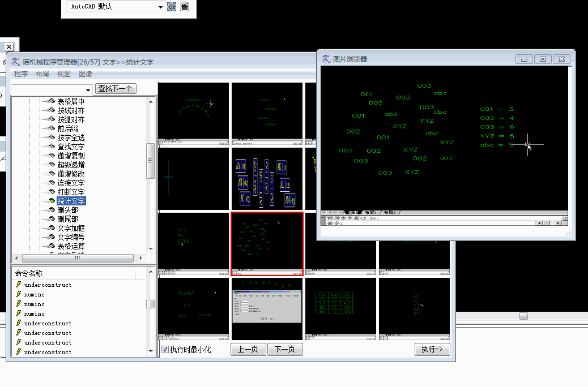588x387 pixels.
Task: Click the icon beside 按线对齐
Action: [52, 110]
